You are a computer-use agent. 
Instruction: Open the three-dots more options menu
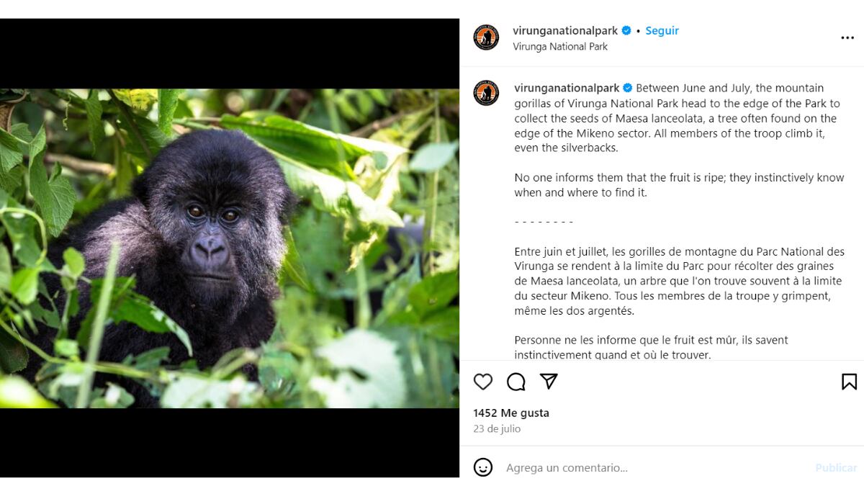click(847, 38)
